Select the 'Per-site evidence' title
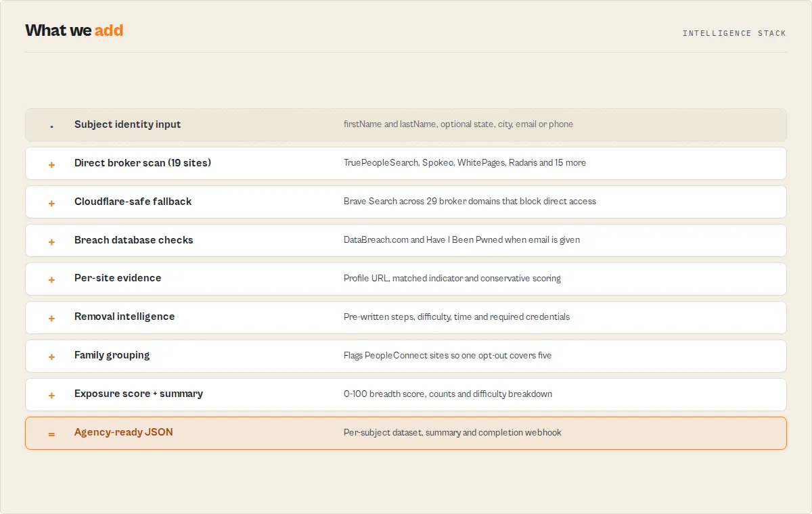Screen dimensions: 812x514 click(x=118, y=278)
